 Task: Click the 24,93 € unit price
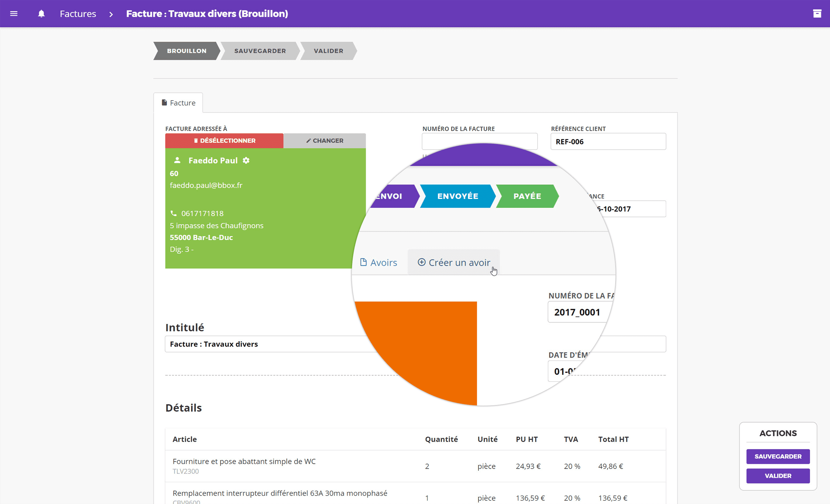[x=528, y=466]
